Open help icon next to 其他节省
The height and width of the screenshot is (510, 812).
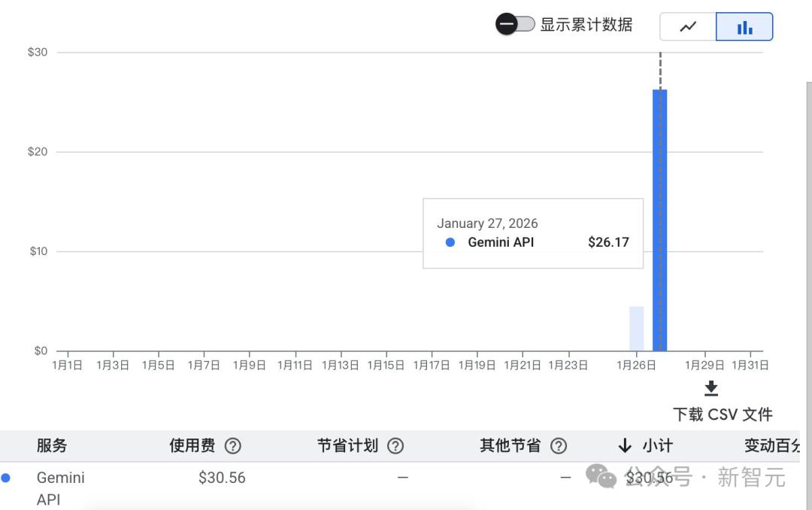tap(558, 446)
